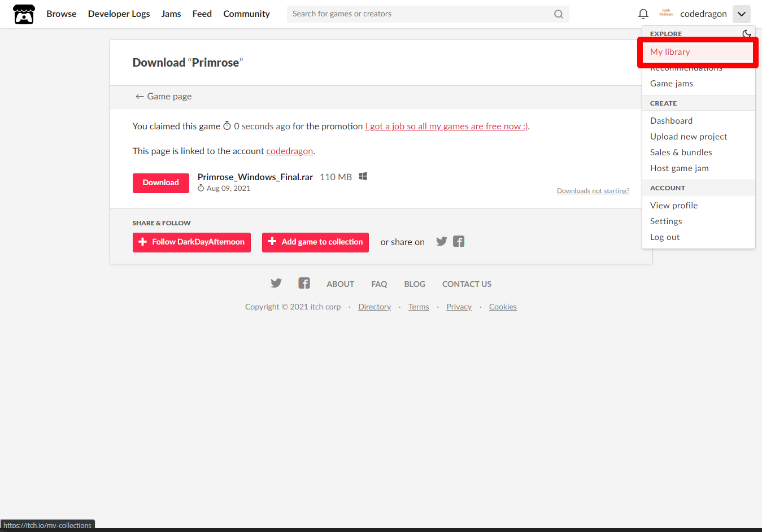This screenshot has width=762, height=532.
Task: Open footer Facebook icon
Action: tap(304, 284)
